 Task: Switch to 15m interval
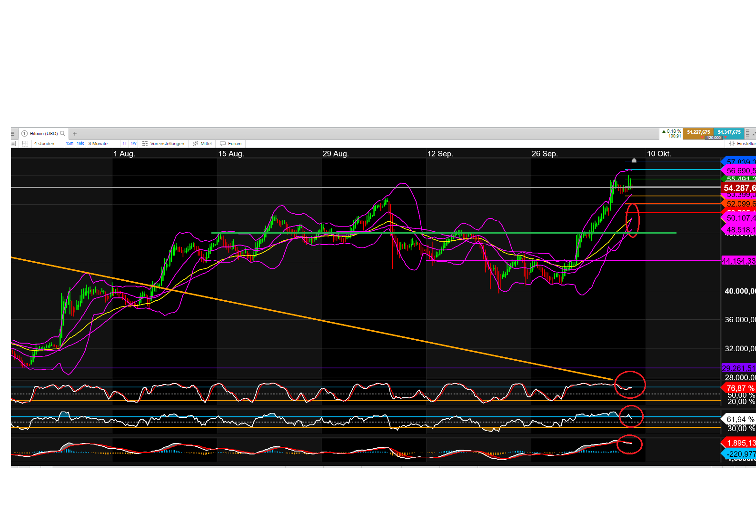pyautogui.click(x=70, y=143)
